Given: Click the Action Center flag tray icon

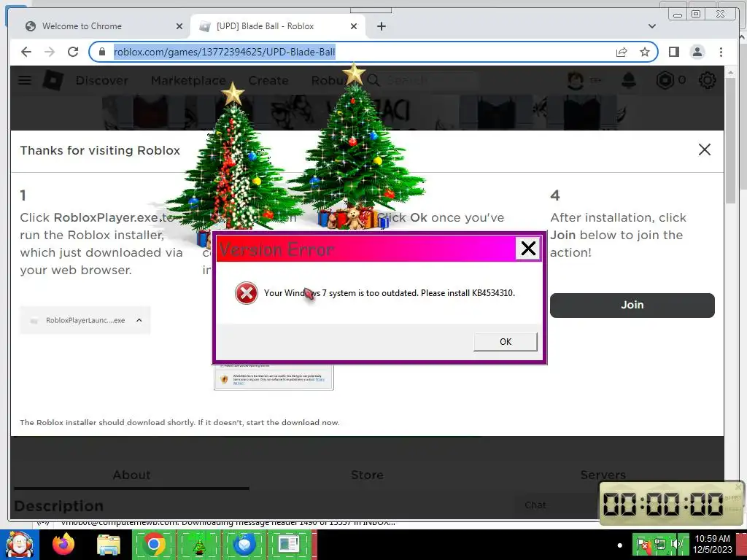Looking at the screenshot, I should tap(643, 544).
